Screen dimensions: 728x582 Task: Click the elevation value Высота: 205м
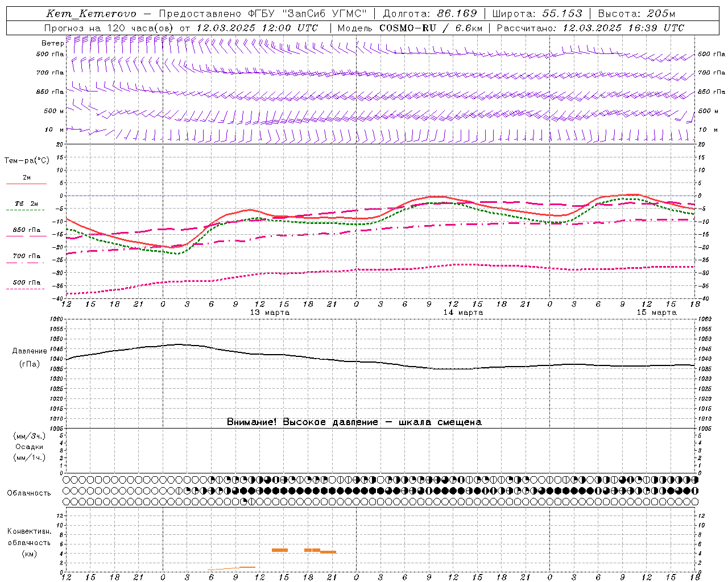636,14
